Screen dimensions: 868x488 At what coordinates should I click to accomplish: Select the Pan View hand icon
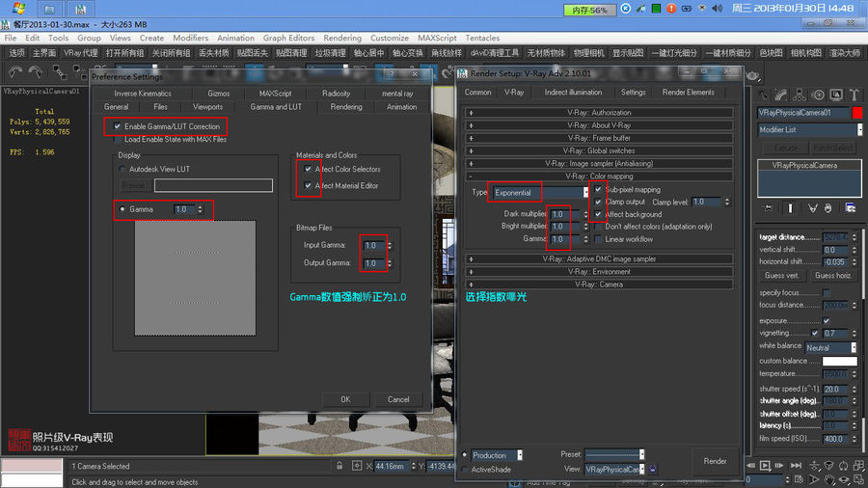829,479
